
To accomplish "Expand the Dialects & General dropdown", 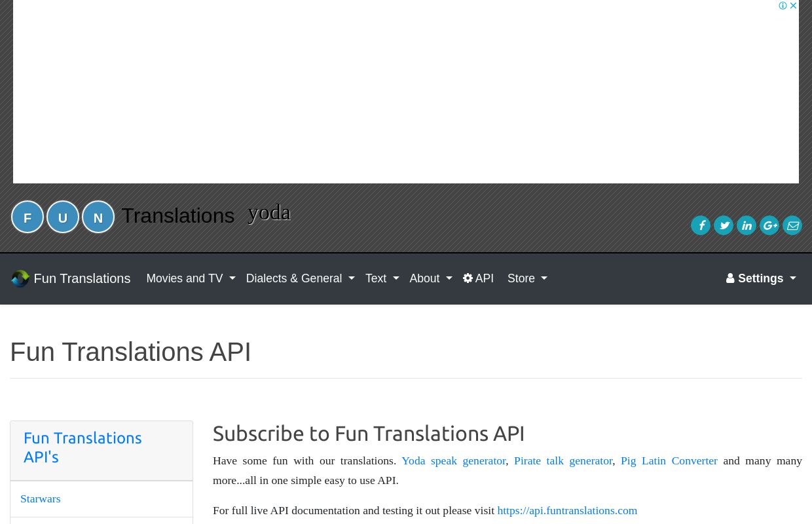I will (300, 278).
